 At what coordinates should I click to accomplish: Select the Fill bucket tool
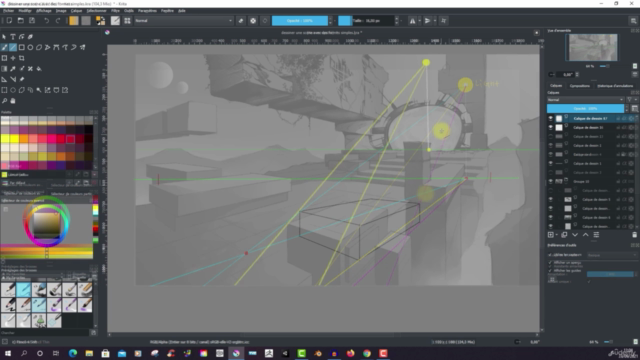click(x=39, y=69)
